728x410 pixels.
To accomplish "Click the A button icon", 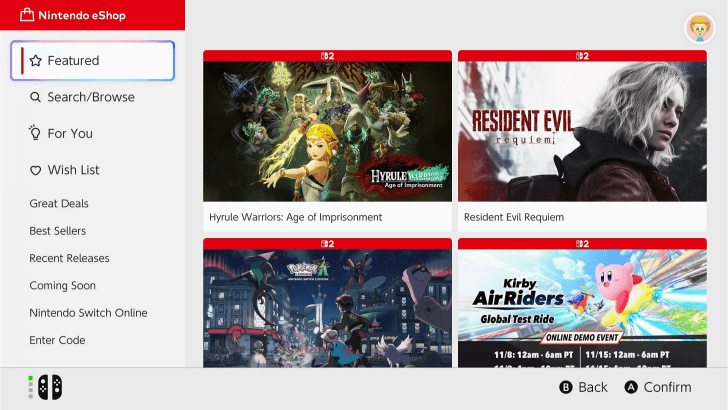I will pyautogui.click(x=631, y=387).
